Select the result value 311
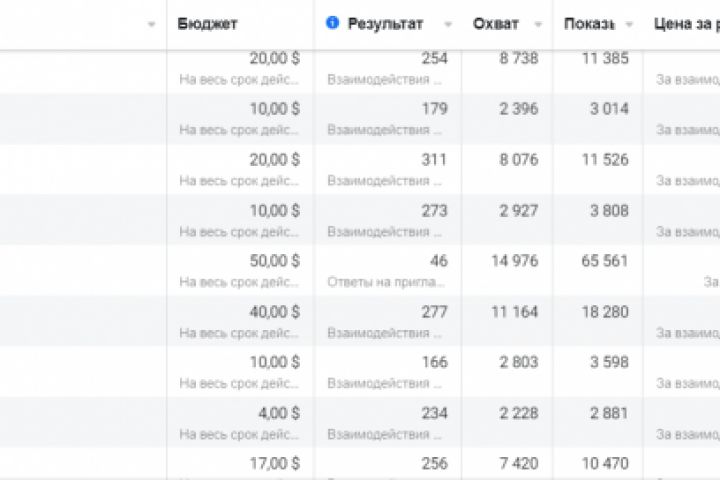 point(434,159)
